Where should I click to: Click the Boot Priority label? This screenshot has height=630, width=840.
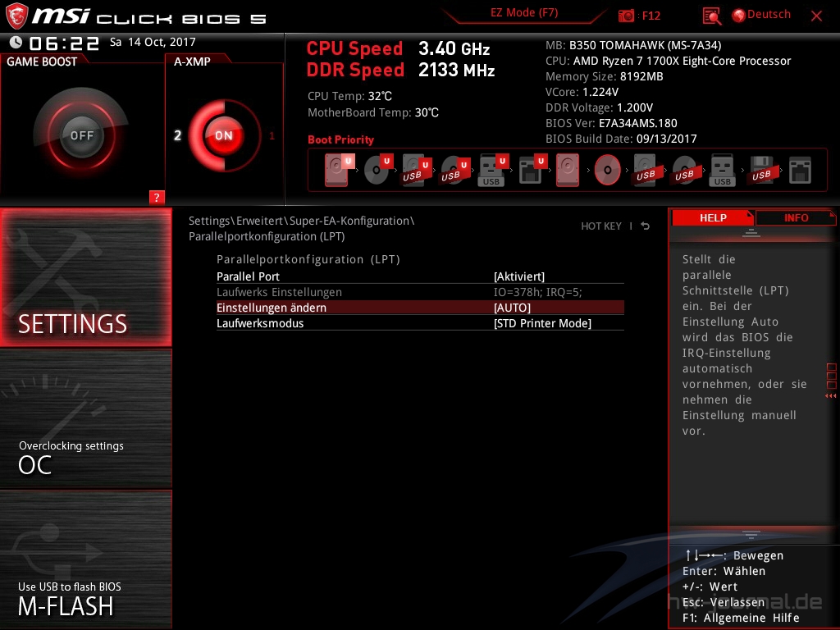[340, 139]
